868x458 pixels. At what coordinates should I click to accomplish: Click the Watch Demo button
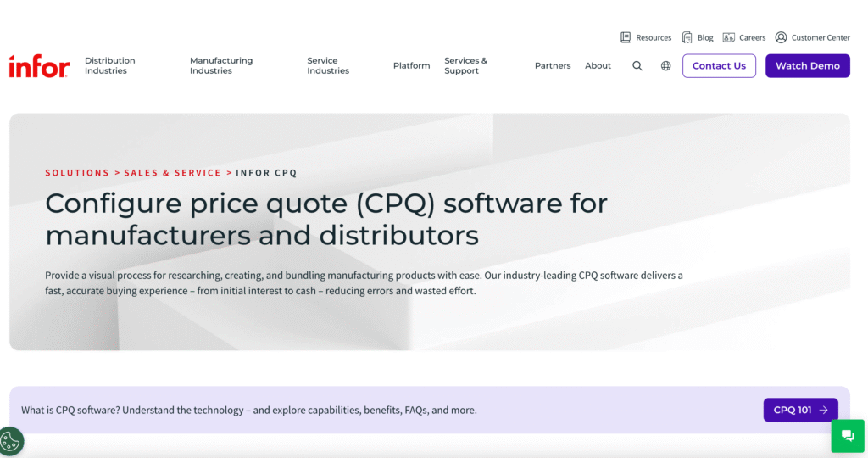click(808, 66)
